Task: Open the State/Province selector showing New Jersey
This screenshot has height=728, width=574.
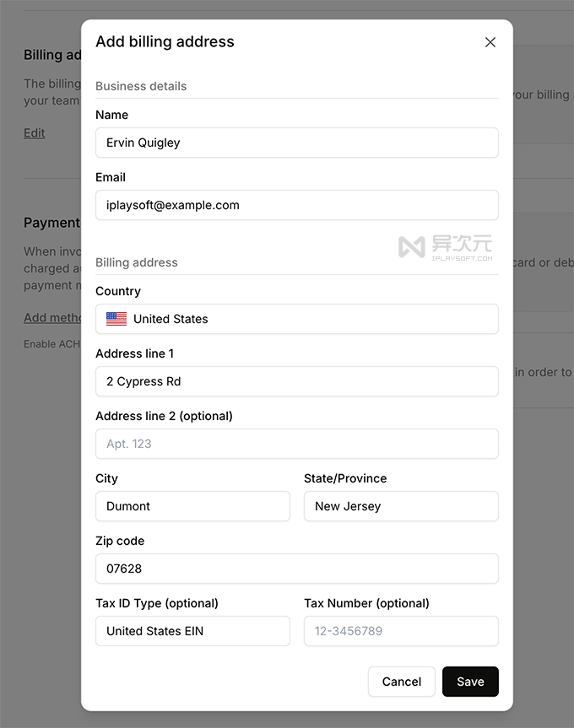Action: coord(401,506)
